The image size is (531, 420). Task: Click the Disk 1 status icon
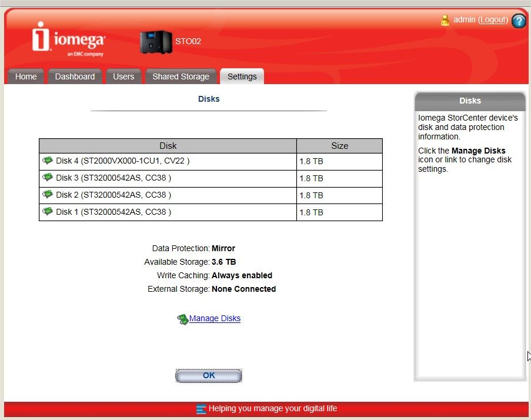[48, 211]
